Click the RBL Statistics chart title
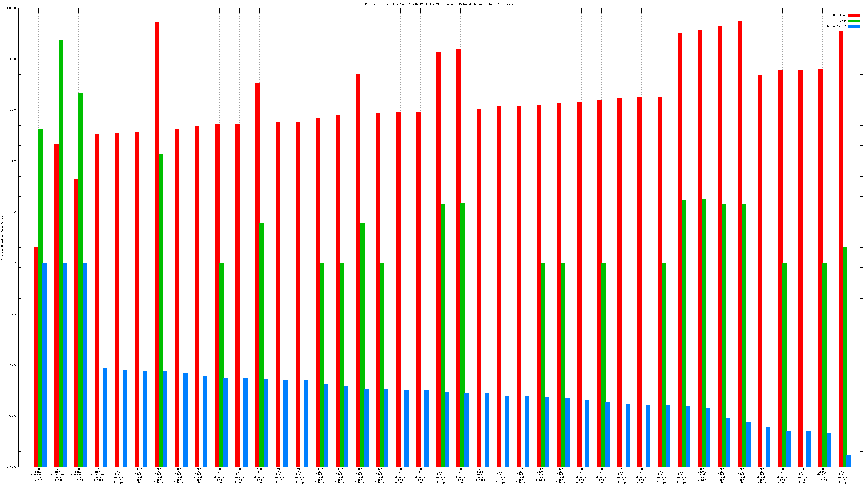The width and height of the screenshot is (868, 488). click(x=440, y=4)
